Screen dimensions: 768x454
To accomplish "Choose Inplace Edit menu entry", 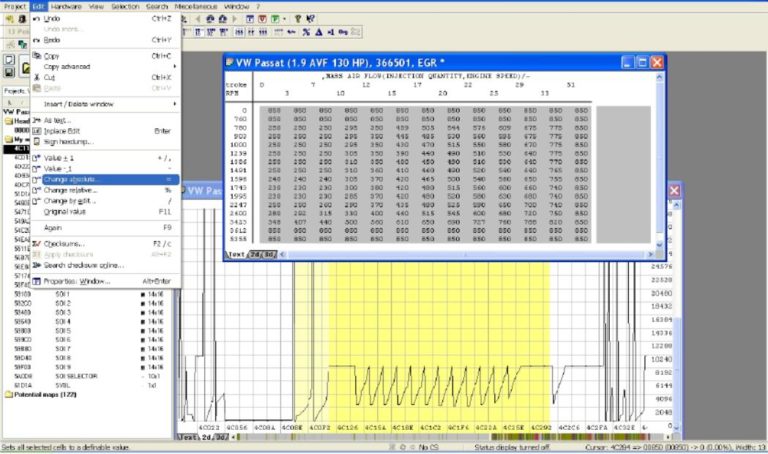I will [x=105, y=131].
